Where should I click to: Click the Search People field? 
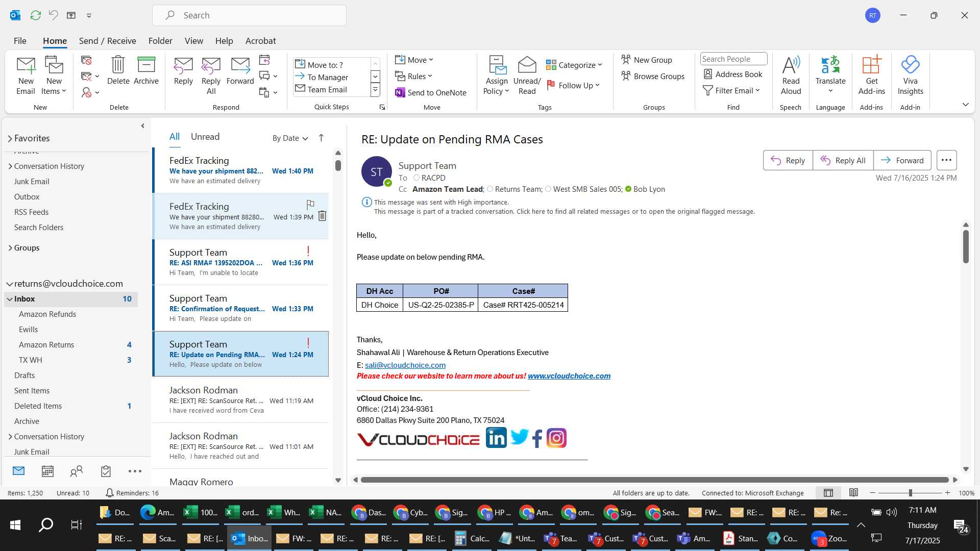pos(733,59)
